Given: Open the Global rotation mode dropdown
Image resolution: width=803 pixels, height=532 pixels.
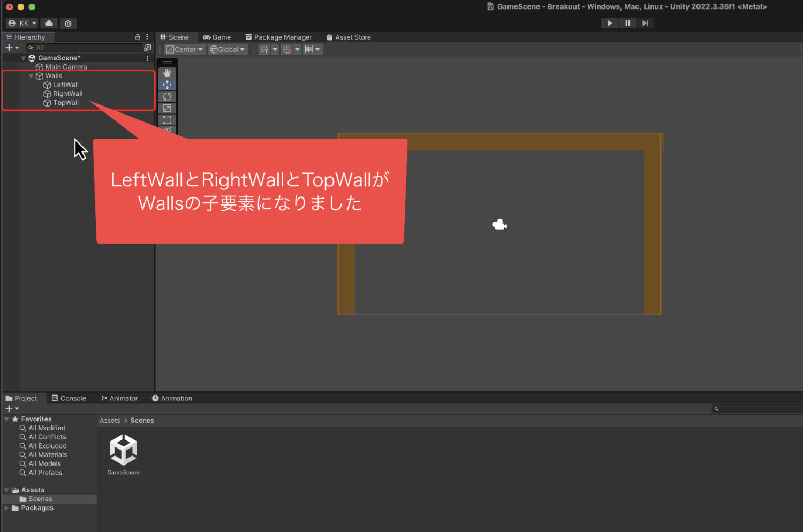Looking at the screenshot, I should click(x=228, y=49).
